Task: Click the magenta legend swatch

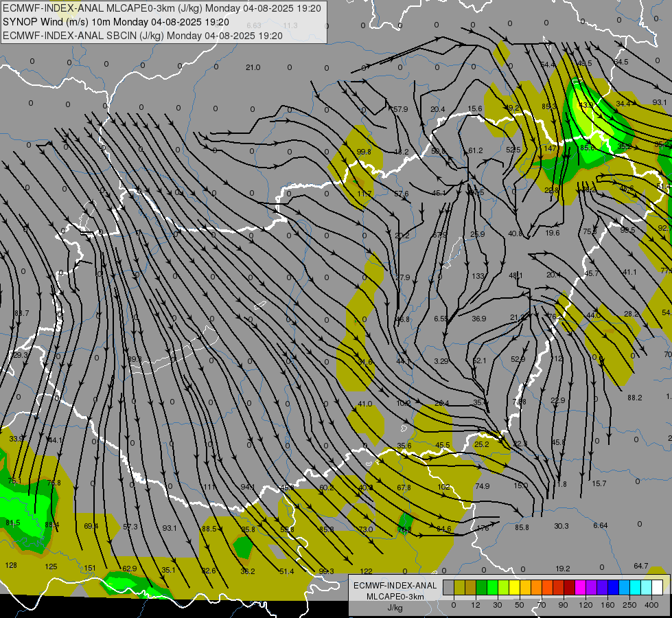Action: (581, 587)
